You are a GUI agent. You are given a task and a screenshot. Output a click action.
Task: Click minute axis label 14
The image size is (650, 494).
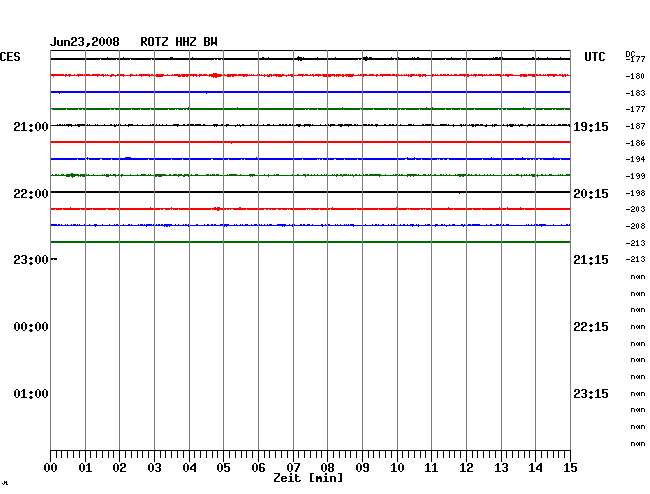point(535,468)
